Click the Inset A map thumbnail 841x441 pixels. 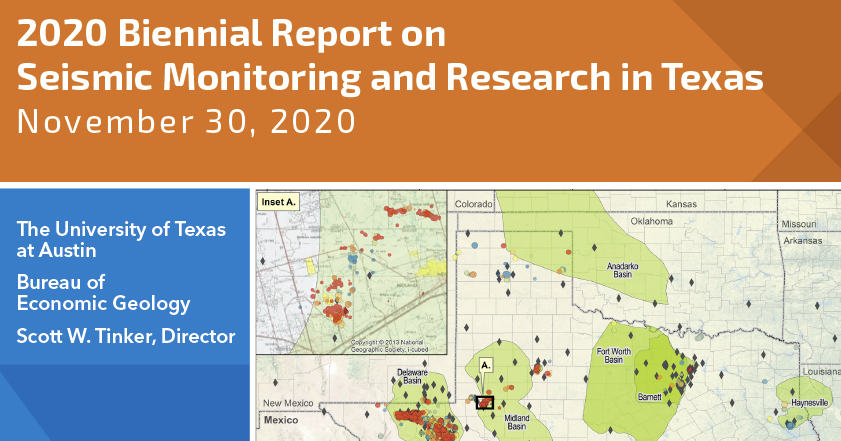point(351,273)
